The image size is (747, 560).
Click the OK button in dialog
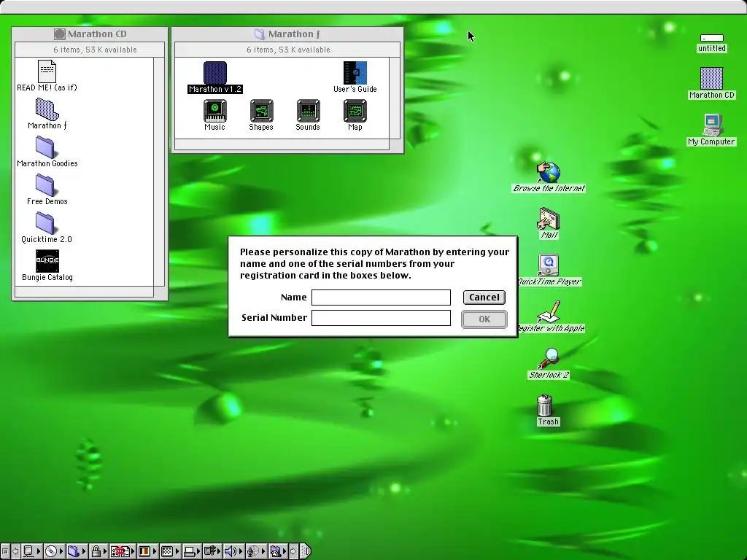[484, 319]
